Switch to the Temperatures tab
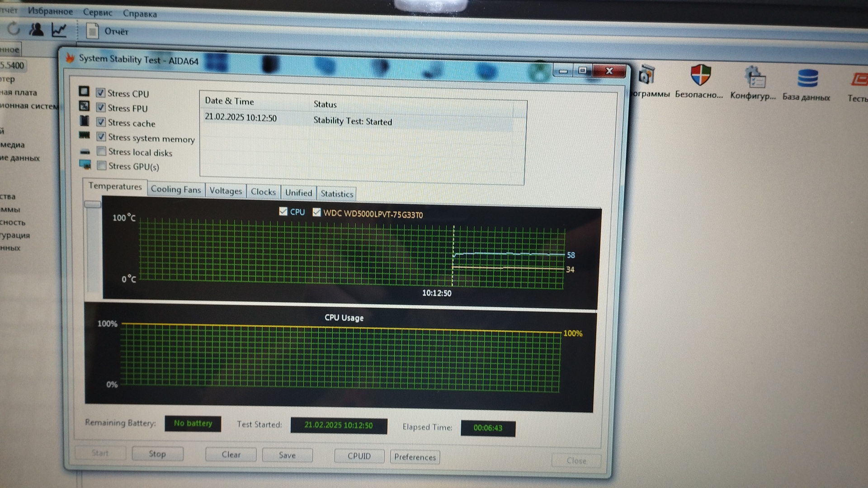 point(115,186)
